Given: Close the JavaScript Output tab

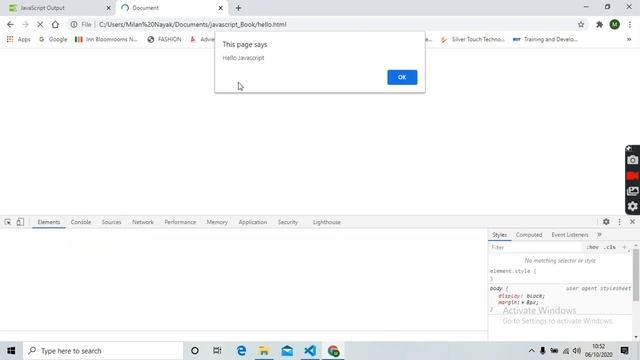Looking at the screenshot, I should tap(109, 8).
